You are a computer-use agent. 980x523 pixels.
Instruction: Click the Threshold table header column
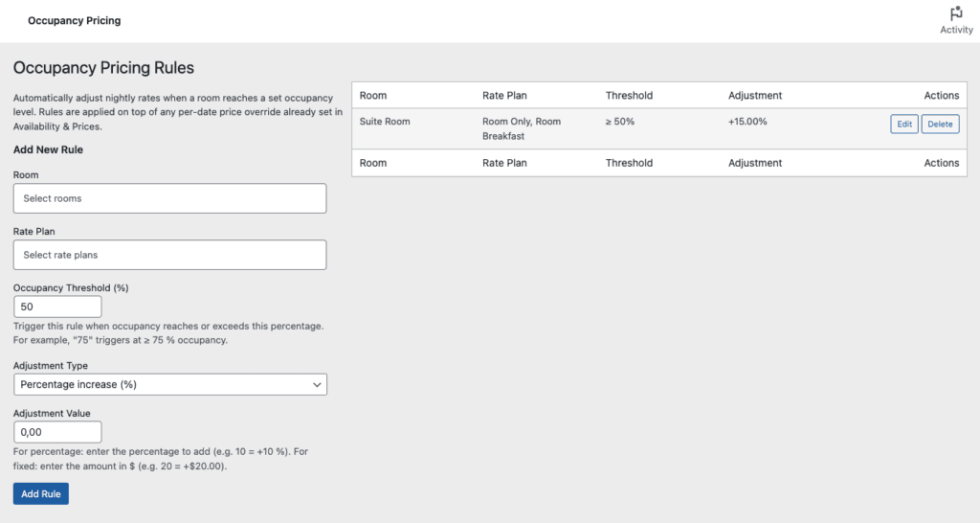point(629,96)
